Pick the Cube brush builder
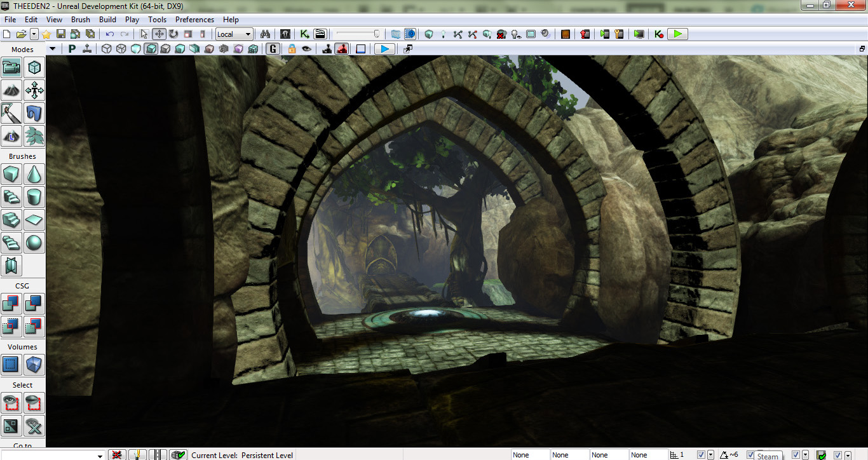The image size is (868, 460). pyautogui.click(x=11, y=174)
